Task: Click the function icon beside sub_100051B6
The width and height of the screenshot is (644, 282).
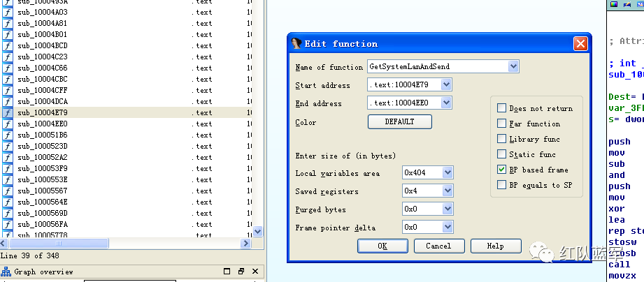Action: tap(8, 135)
